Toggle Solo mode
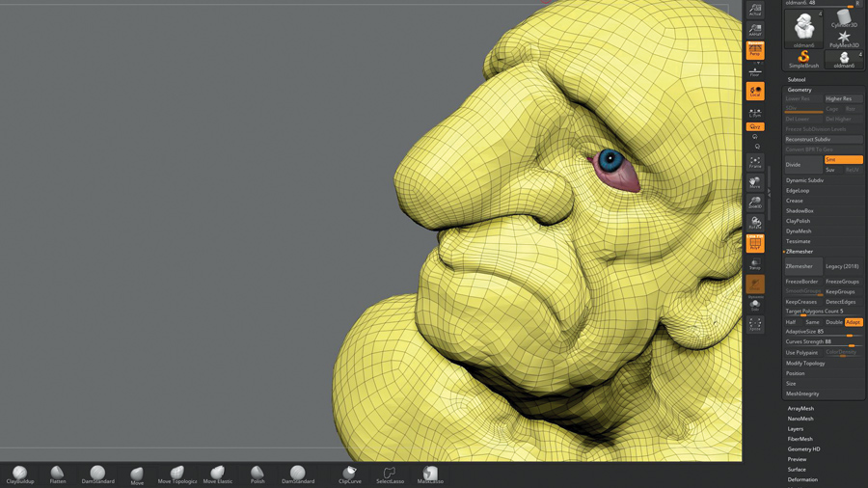 tap(755, 305)
